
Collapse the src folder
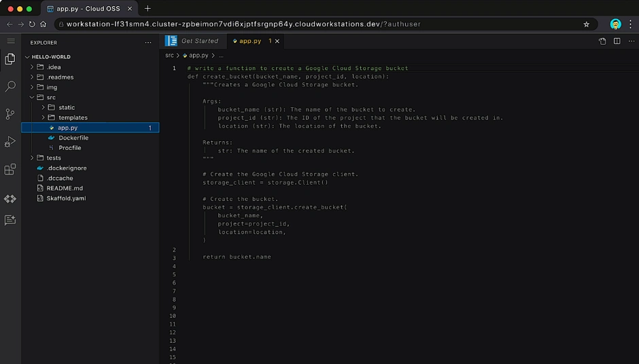(x=32, y=98)
